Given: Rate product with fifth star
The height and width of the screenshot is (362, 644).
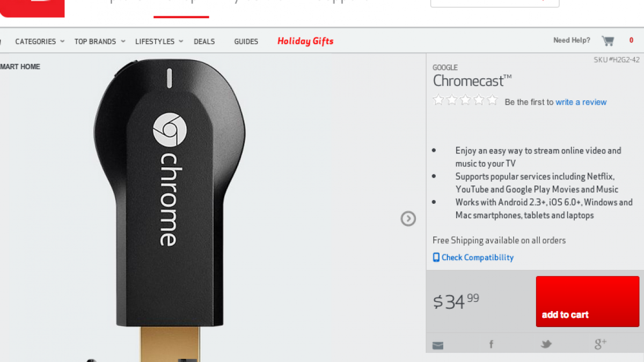Looking at the screenshot, I should (493, 100).
